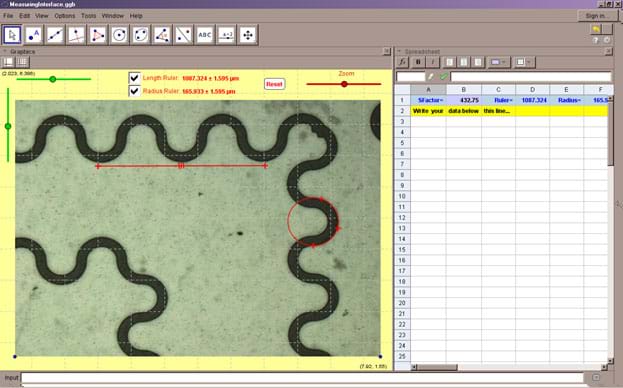Align cell text left in Spreadsheet

click(449, 62)
